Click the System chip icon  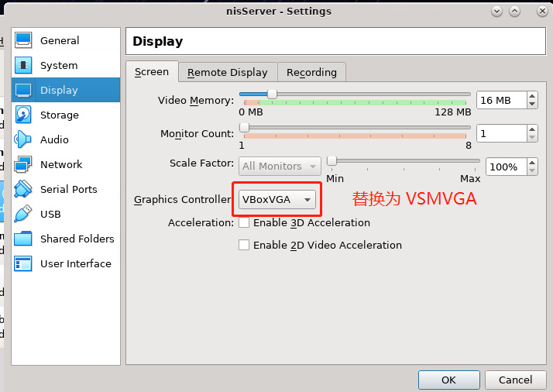click(x=23, y=65)
